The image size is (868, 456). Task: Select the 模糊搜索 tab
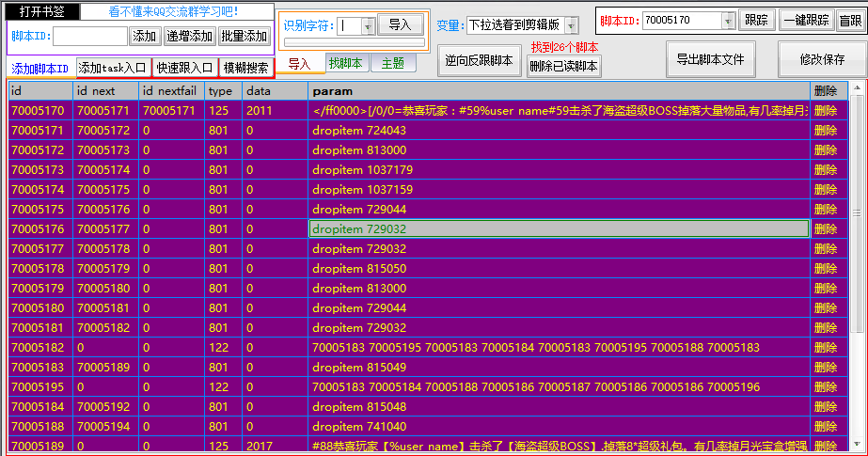click(x=245, y=68)
